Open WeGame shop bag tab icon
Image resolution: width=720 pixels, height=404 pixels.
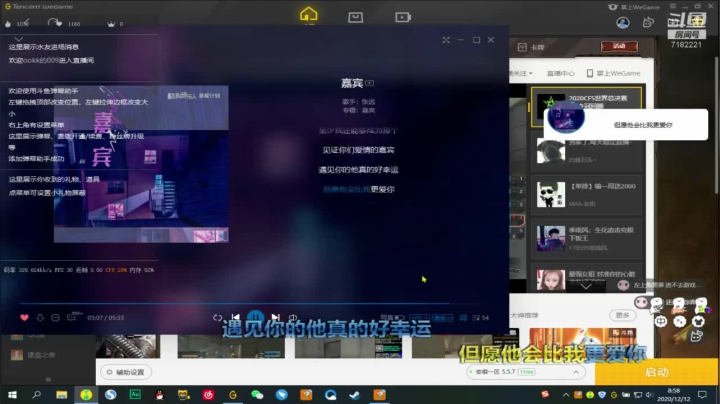(x=355, y=17)
